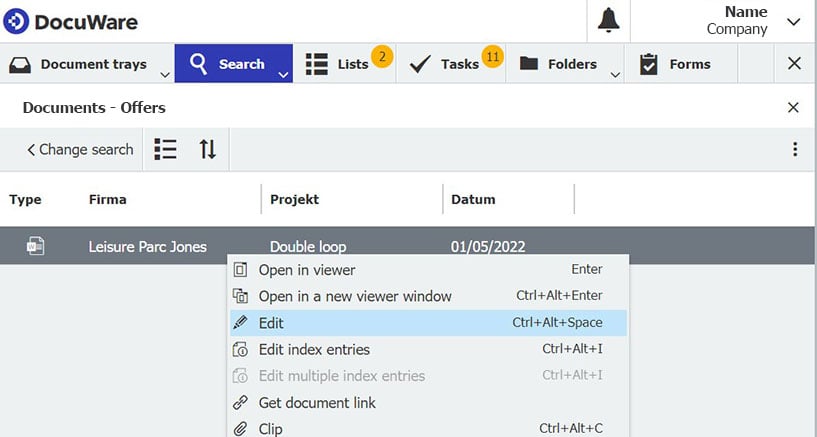Click the DocuWare logo icon

click(x=17, y=21)
